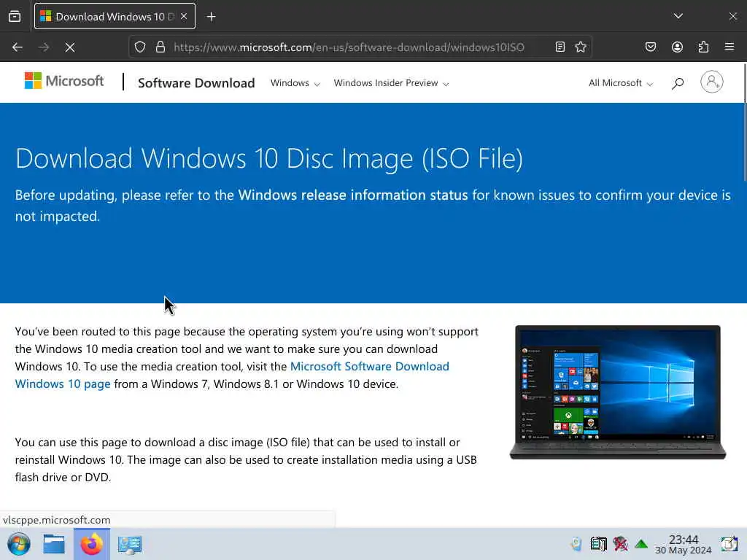Click the Microsoft logo
This screenshot has height=560, width=747.
64,81
